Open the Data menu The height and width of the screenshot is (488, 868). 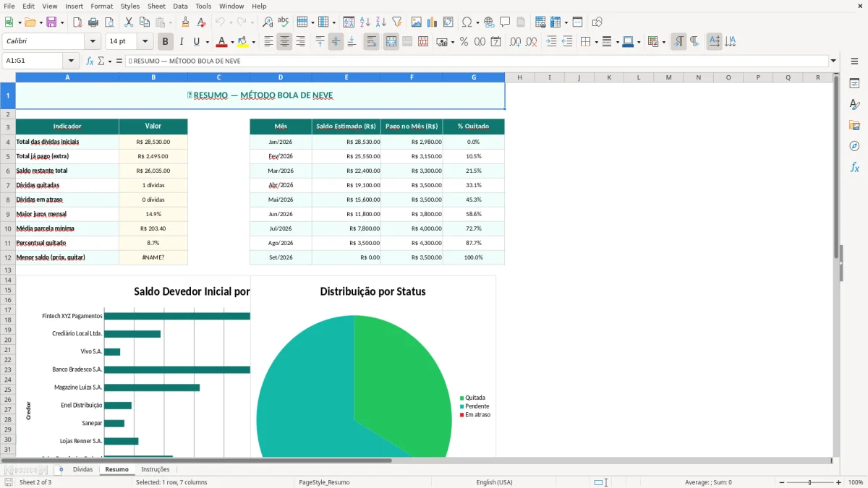point(180,6)
